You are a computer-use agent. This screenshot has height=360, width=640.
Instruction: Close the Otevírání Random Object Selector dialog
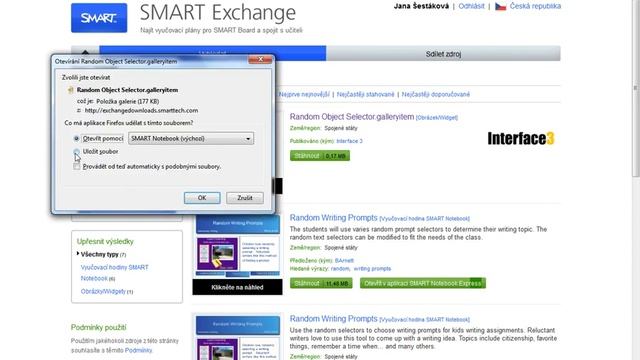(x=260, y=60)
